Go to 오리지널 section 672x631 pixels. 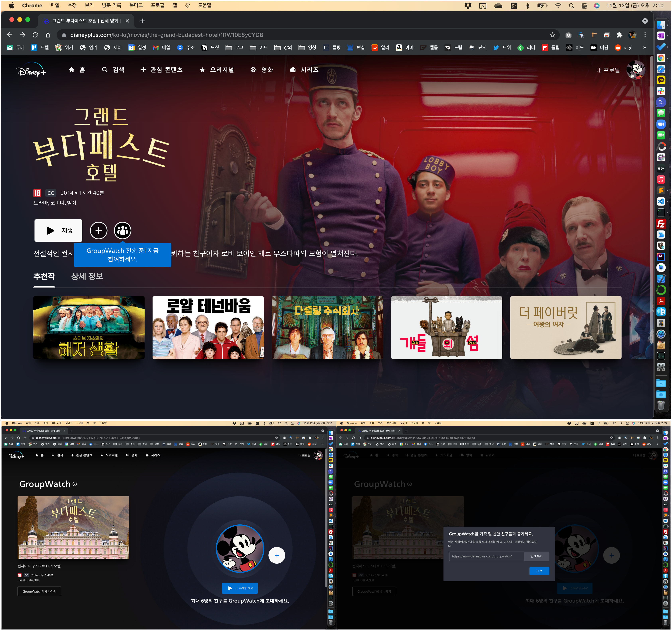217,70
